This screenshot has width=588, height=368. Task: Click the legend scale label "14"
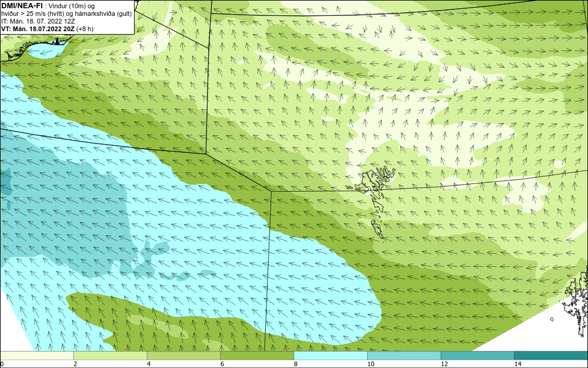click(518, 364)
